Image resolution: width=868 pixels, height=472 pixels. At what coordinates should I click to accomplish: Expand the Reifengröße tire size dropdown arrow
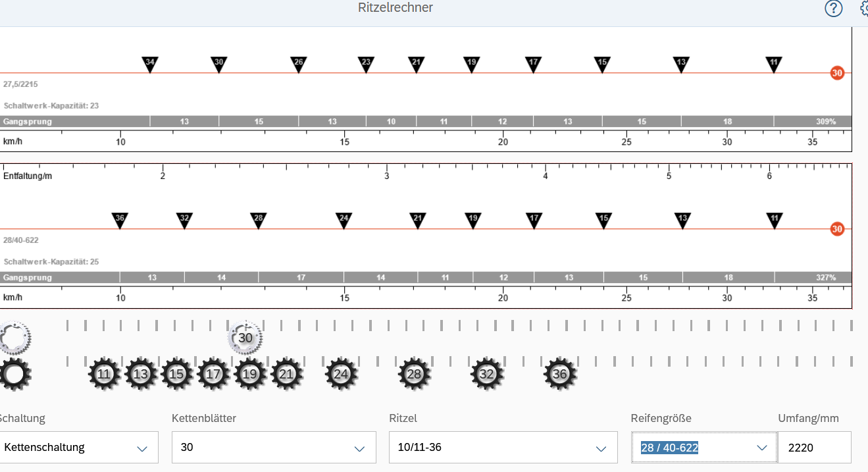coord(762,448)
